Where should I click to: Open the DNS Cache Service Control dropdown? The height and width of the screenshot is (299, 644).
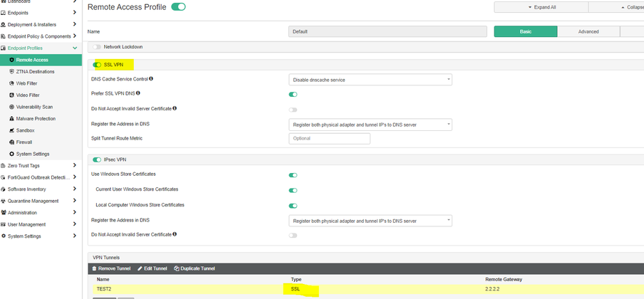(370, 80)
